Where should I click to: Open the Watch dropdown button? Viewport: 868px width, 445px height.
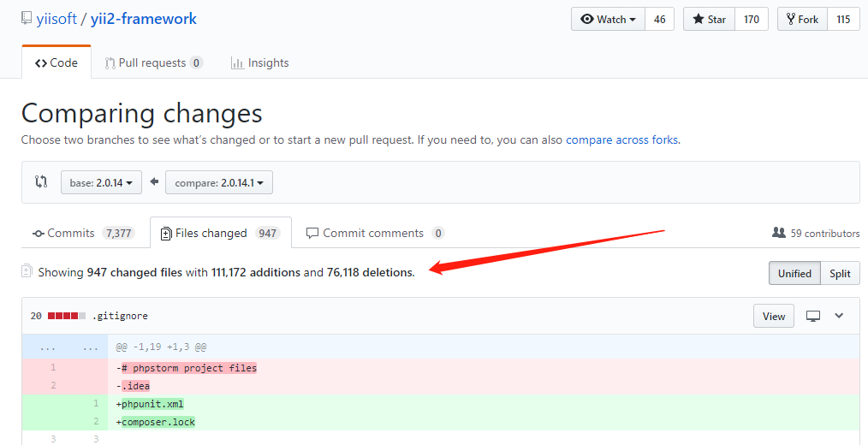pyautogui.click(x=608, y=20)
